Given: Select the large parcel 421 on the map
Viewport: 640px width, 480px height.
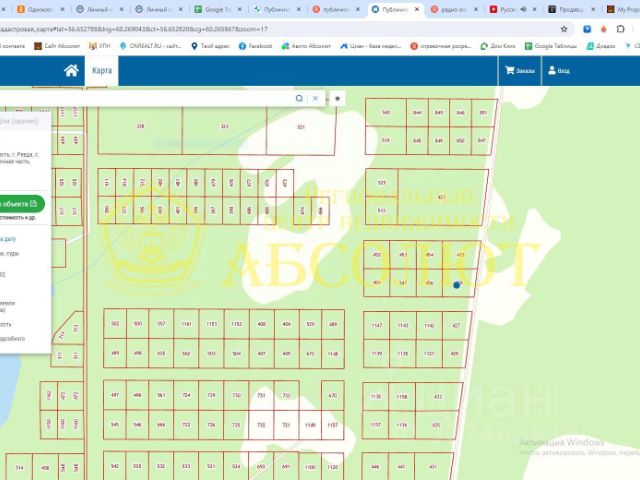Looking at the screenshot, I should [x=442, y=197].
